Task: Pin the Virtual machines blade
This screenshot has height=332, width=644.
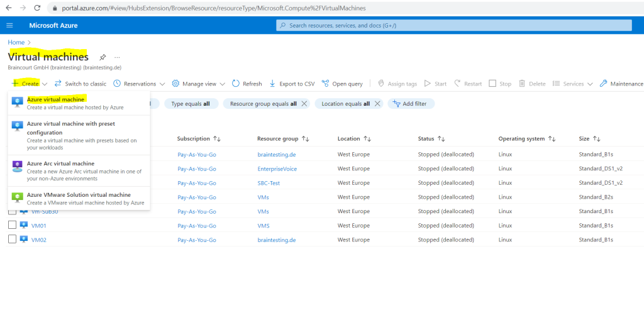Action: tap(103, 57)
